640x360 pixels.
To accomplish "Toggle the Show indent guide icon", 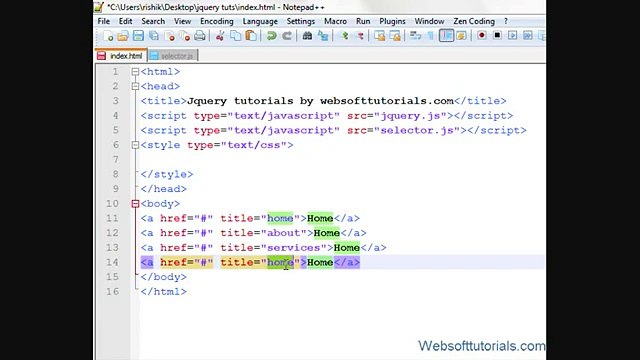I will [x=446, y=36].
